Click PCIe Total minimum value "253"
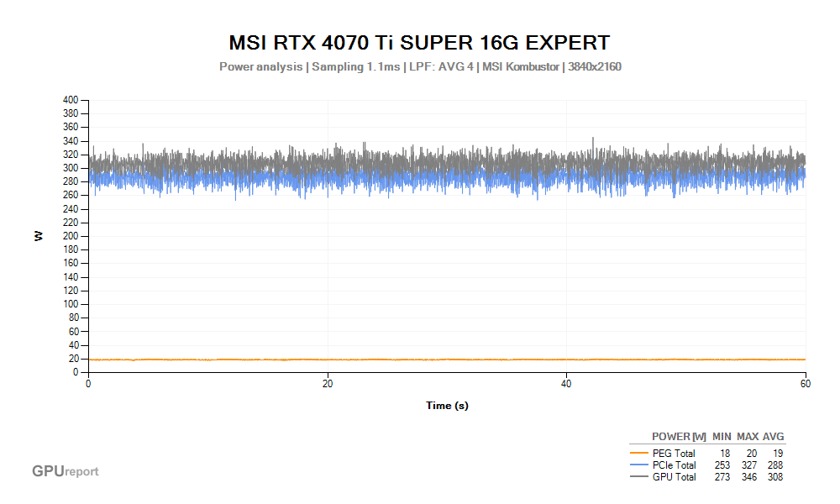Screen dimensions: 840x504 [x=722, y=465]
